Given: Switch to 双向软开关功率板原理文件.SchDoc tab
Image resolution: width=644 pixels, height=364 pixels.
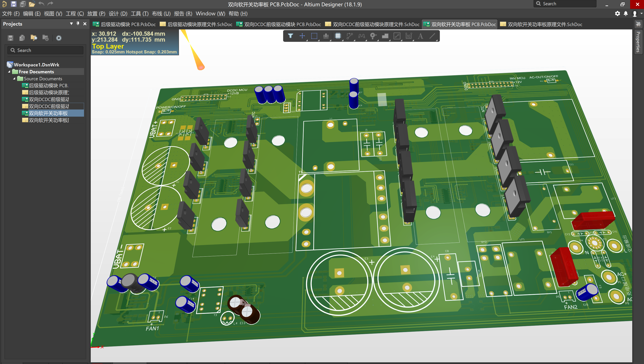Looking at the screenshot, I should point(541,24).
